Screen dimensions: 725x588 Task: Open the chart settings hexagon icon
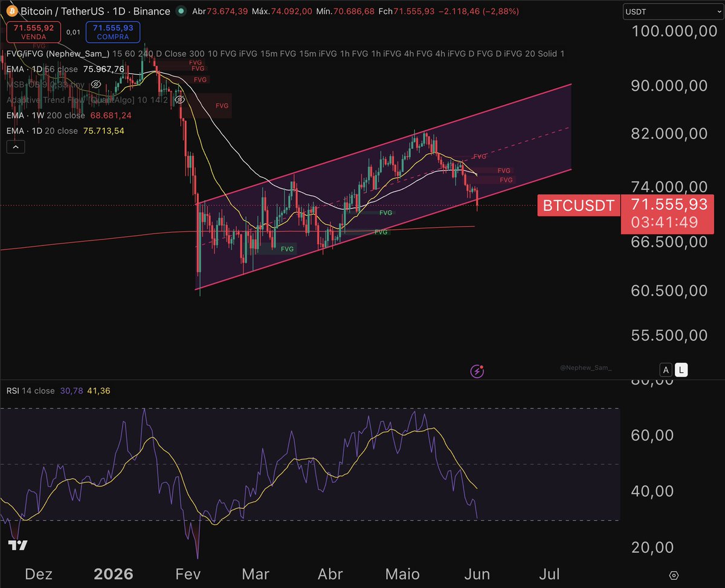[674, 575]
